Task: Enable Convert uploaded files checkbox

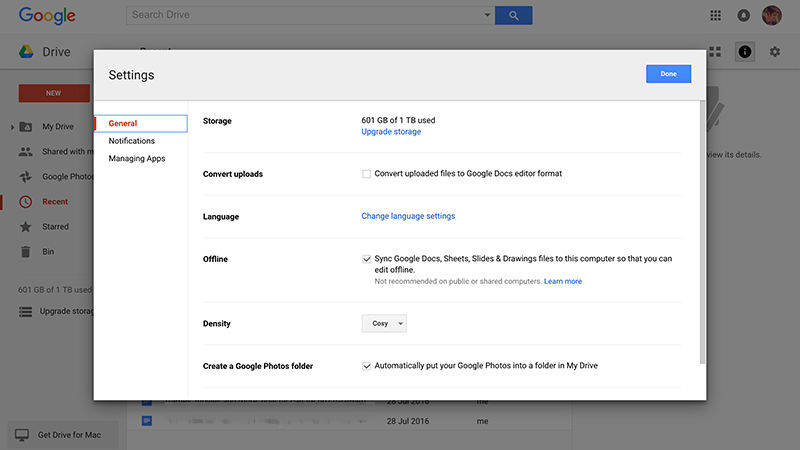Action: point(366,174)
